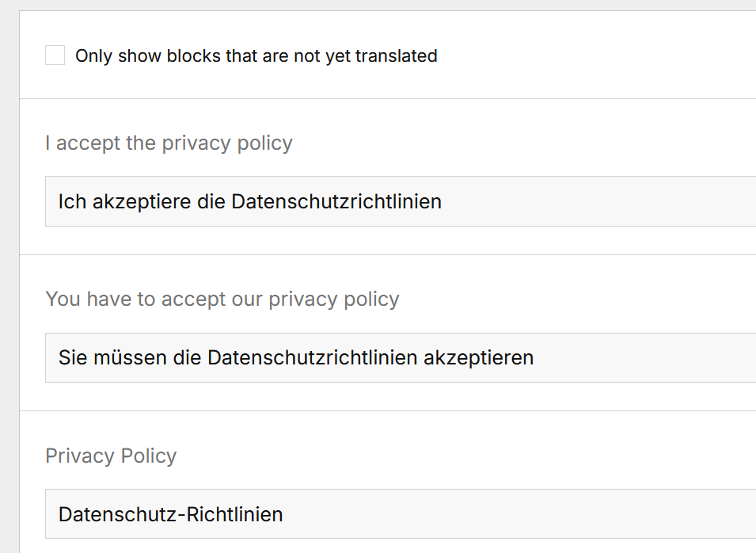Click the 'You have to accept our privacy policy' source text
This screenshot has width=756, height=553.
(222, 299)
